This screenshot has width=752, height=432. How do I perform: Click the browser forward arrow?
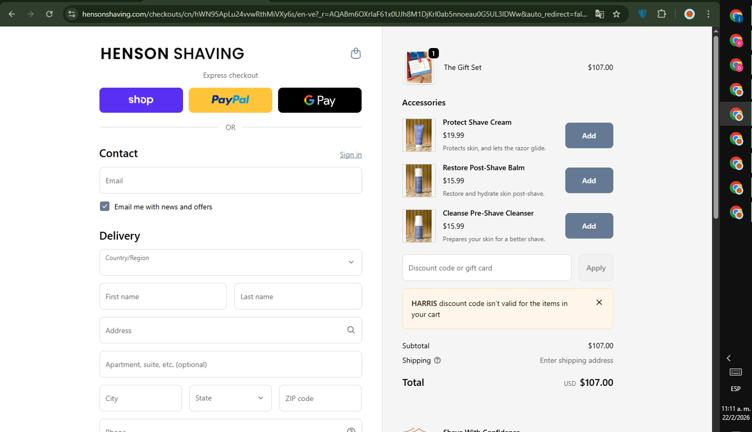pyautogui.click(x=30, y=14)
